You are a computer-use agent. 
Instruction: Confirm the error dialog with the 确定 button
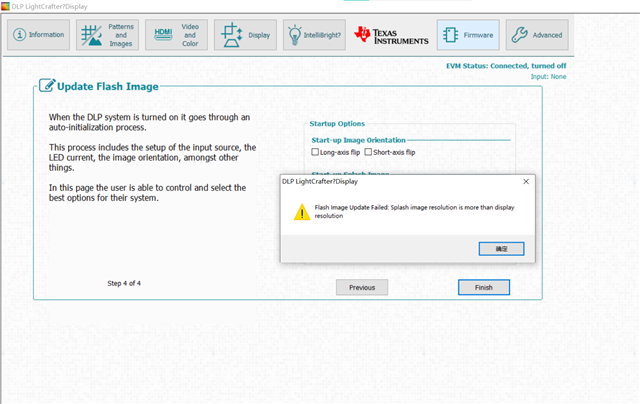point(501,249)
